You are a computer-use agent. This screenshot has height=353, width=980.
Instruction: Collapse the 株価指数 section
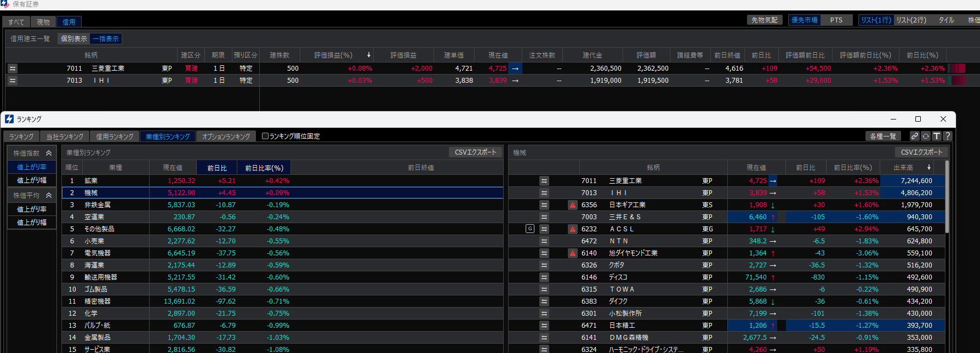click(x=49, y=153)
